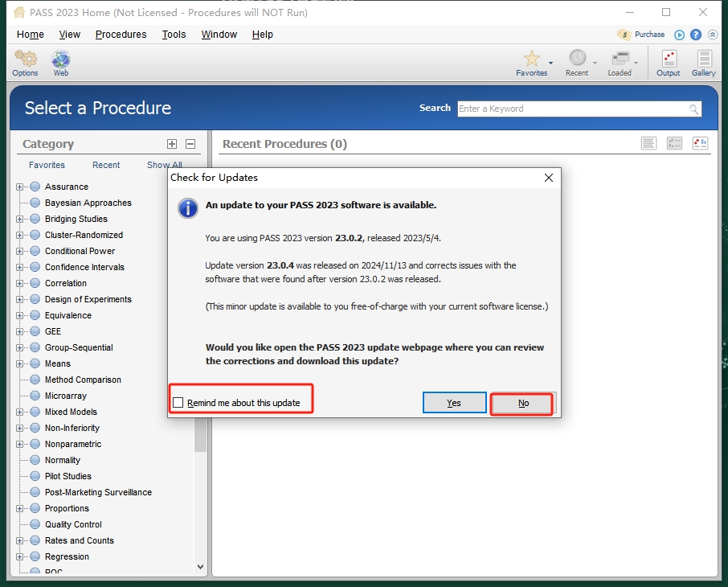Show Favorites in Category panel

(47, 165)
